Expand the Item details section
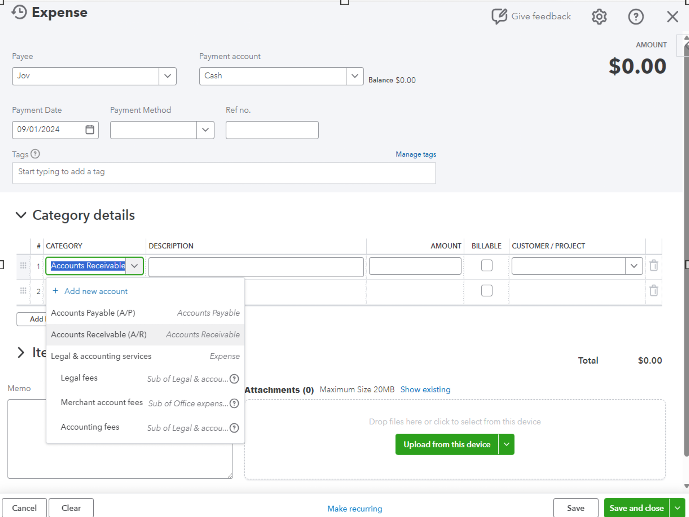The width and height of the screenshot is (689, 517). click(x=21, y=352)
